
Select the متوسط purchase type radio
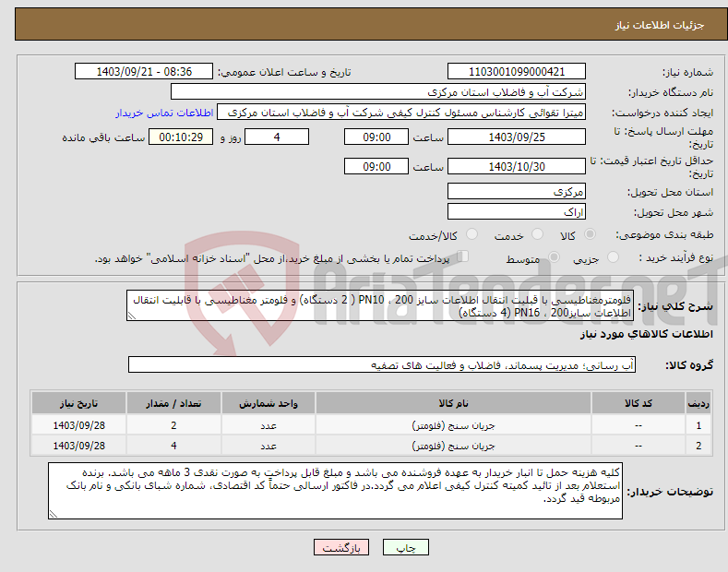pyautogui.click(x=554, y=256)
